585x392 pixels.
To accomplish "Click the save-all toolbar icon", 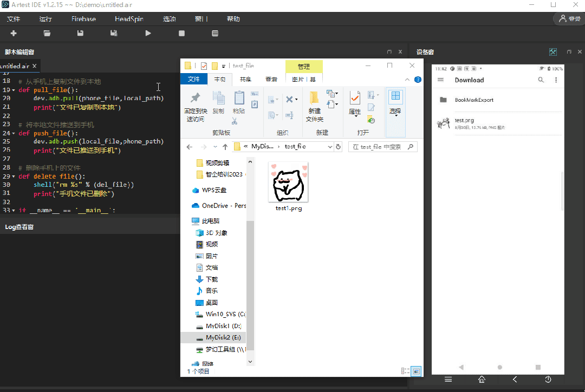I will coord(114,33).
